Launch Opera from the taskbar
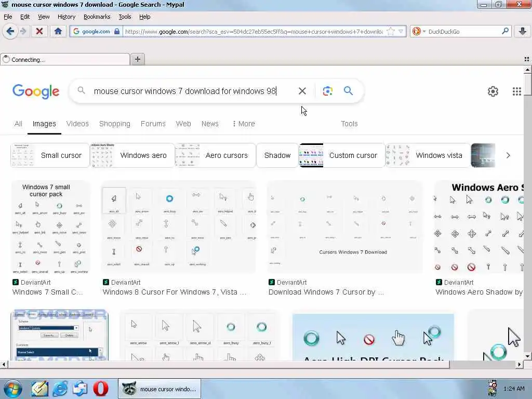This screenshot has width=532, height=399. [100, 389]
